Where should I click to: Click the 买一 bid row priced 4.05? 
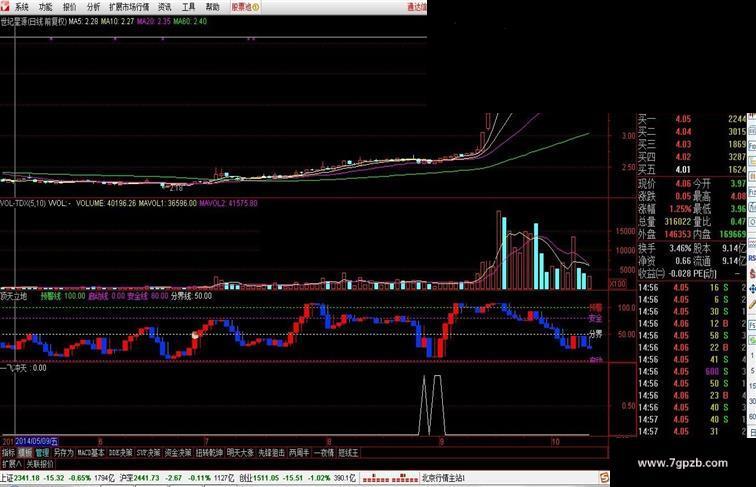pos(691,119)
